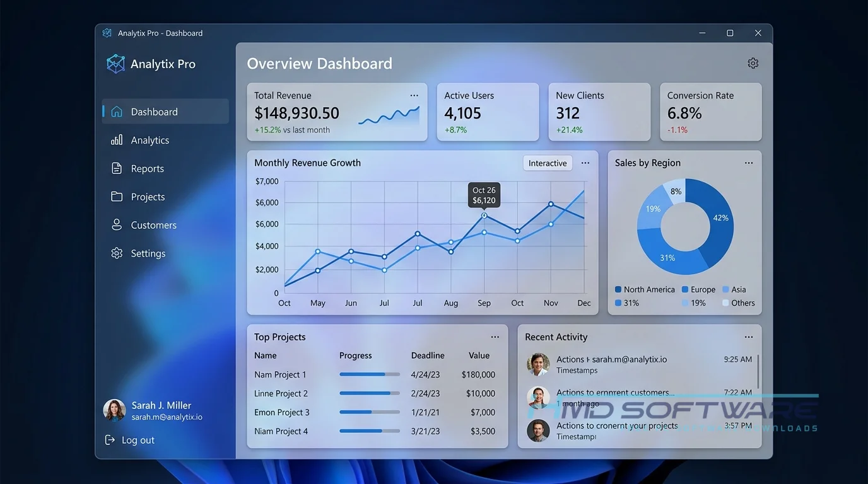Click the Recent Activity scrollbar
Image resolution: width=868 pixels, height=484 pixels.
click(758, 373)
